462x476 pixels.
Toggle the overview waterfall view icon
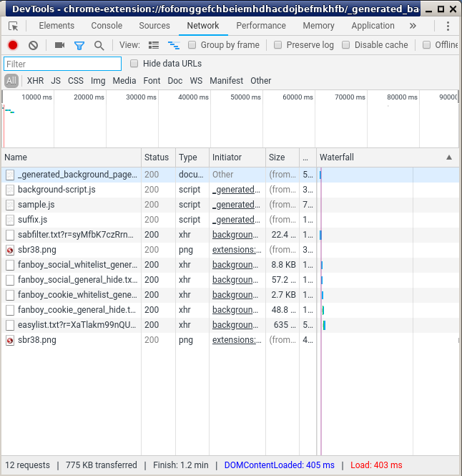click(173, 45)
